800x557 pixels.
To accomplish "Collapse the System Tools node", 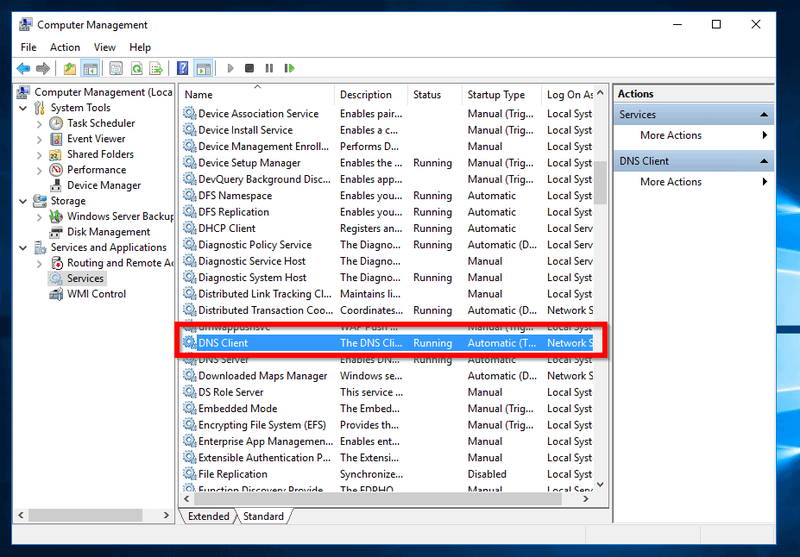I will [x=23, y=108].
